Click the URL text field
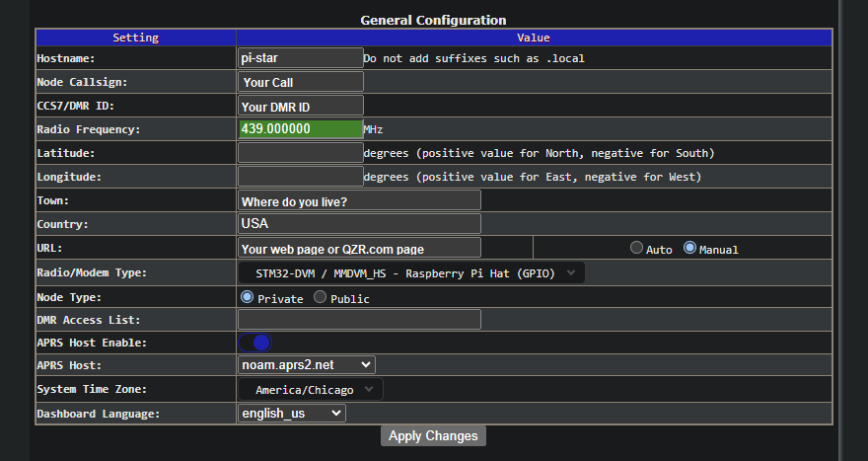 [359, 248]
